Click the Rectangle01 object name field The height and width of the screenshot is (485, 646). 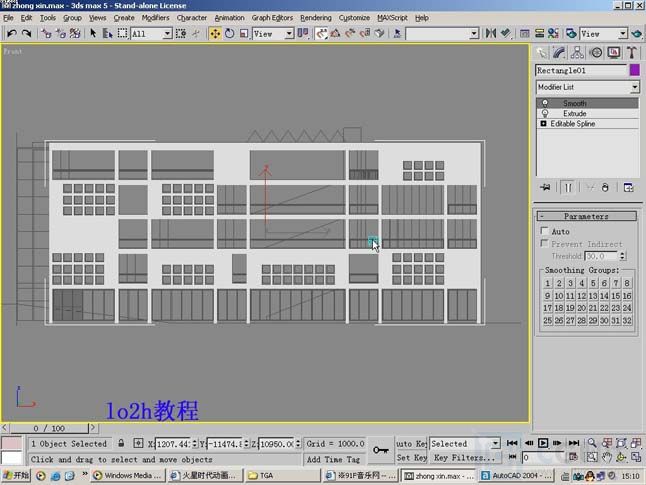click(581, 70)
